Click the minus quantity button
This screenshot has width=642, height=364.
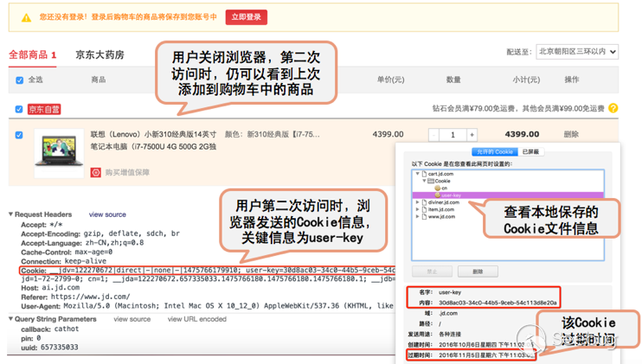click(x=434, y=135)
